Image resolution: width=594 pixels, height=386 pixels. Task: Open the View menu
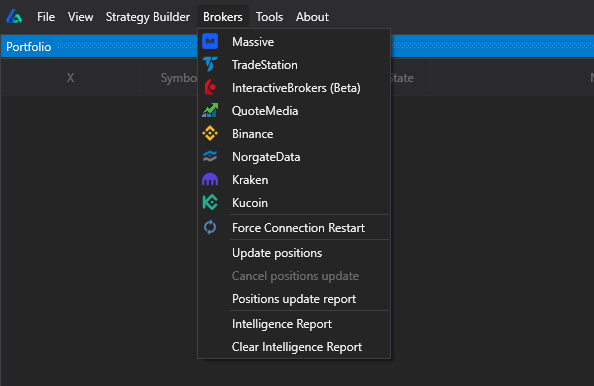80,17
